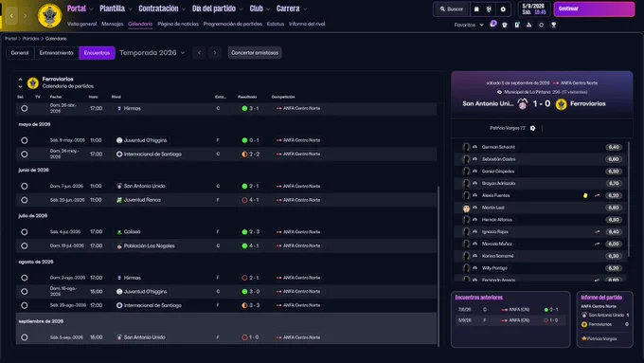Select the radio for 24 May Internacional de Santiago
Image resolution: width=644 pixels, height=363 pixels.
click(25, 154)
